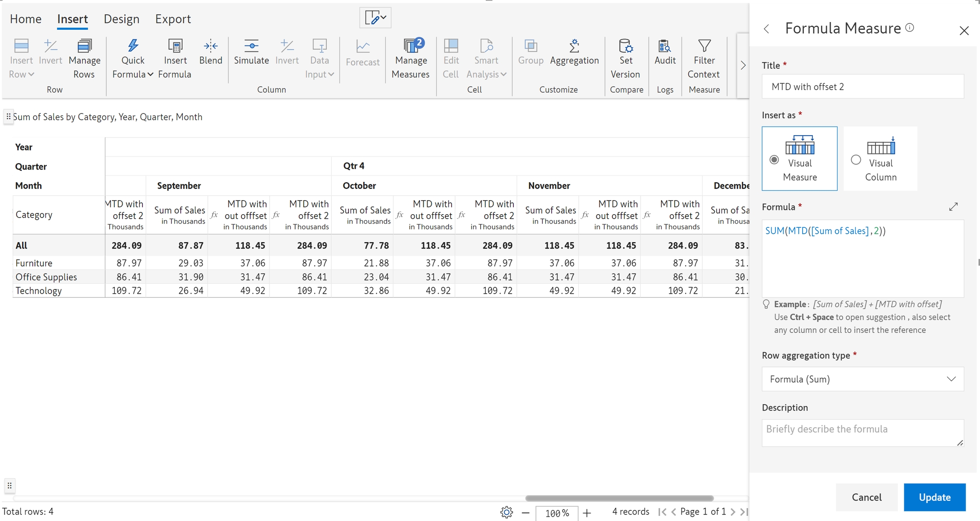980x521 pixels.
Task: Click the Update button
Action: (x=934, y=497)
